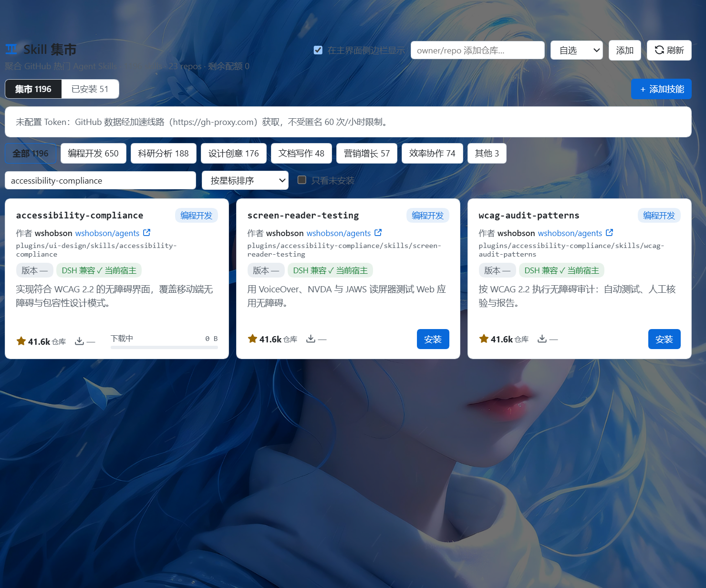Screen dimensions: 706x588
Task: Click the 下载中 progress bar
Action: click(164, 347)
